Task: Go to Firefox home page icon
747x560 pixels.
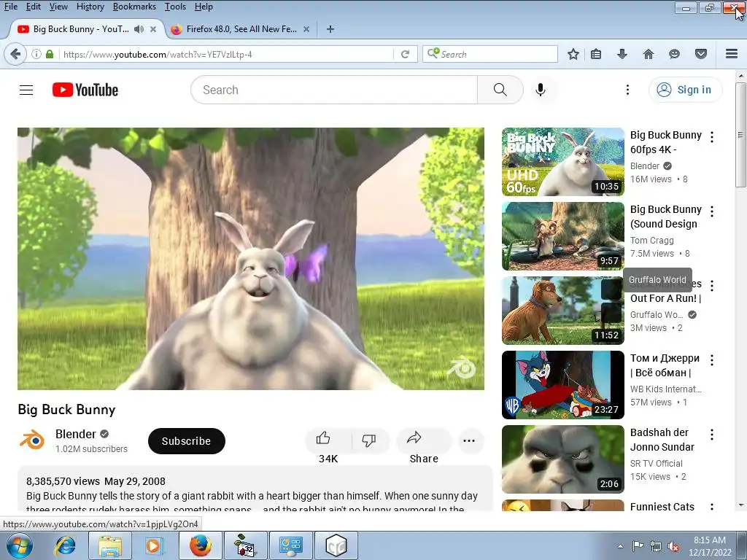Action: 649,54
